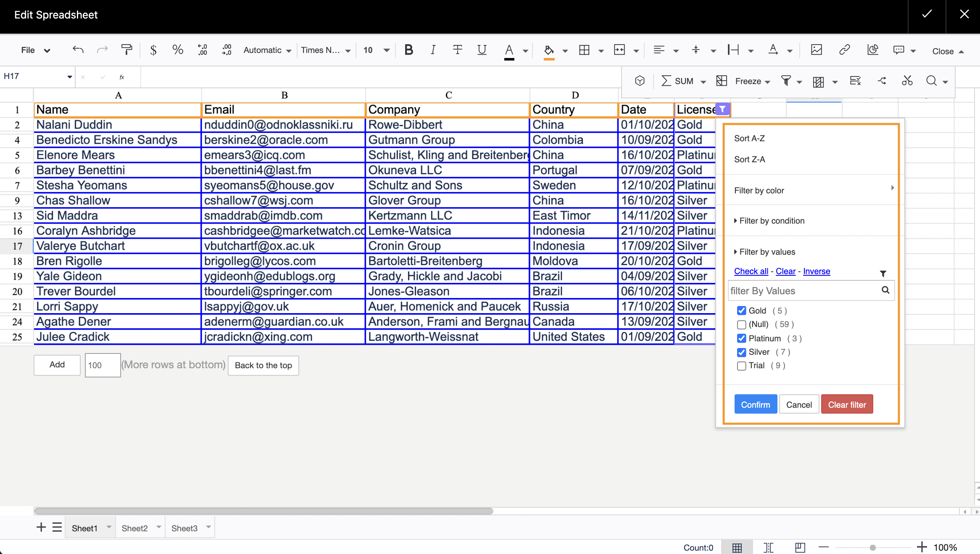Click the paint format brush icon
980x554 pixels.
coord(126,50)
